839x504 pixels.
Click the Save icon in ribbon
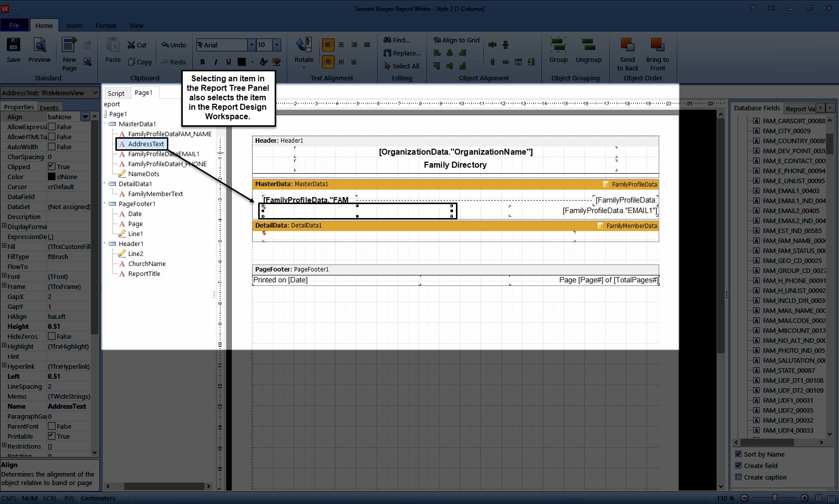[x=13, y=50]
